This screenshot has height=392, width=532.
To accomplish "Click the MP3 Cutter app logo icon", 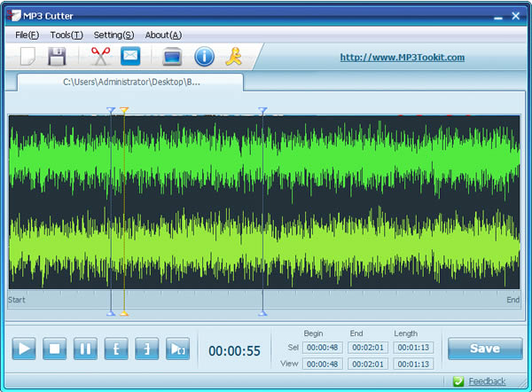I will coord(14,16).
